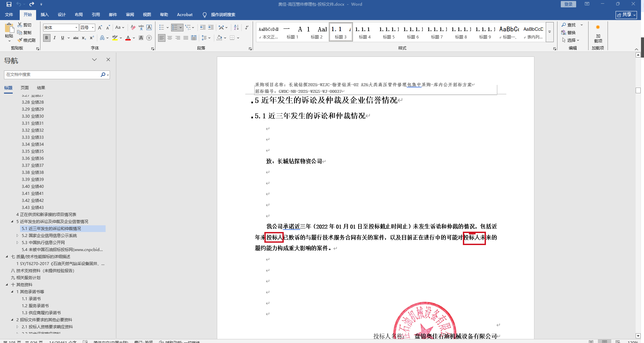Decrease paragraph indent
644x343 pixels.
tap(203, 27)
